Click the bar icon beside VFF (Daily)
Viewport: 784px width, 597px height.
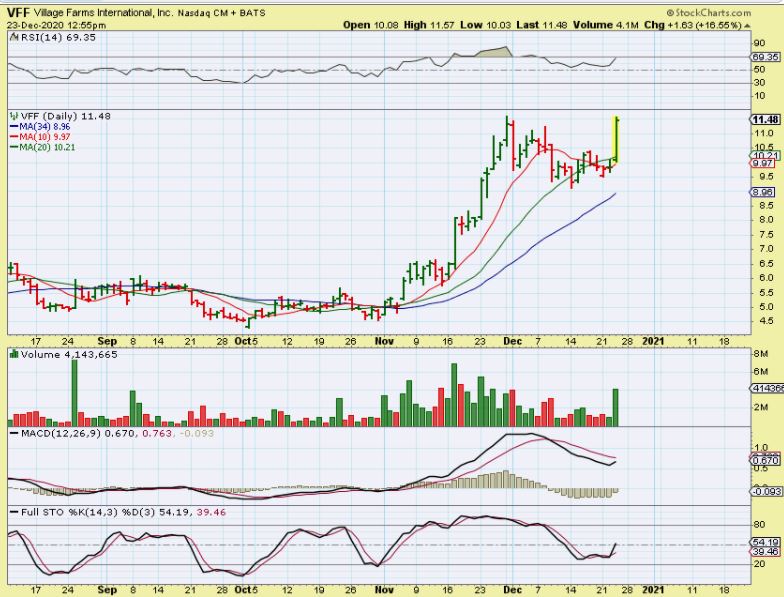(x=14, y=116)
